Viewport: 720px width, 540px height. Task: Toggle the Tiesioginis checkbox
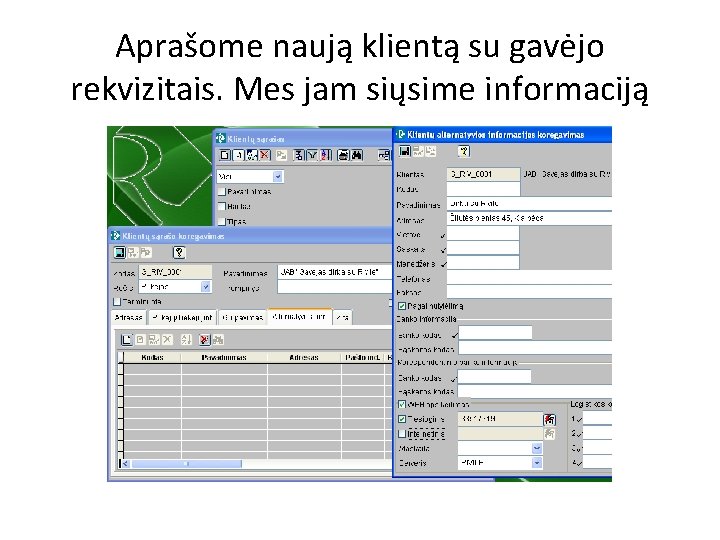click(402, 419)
